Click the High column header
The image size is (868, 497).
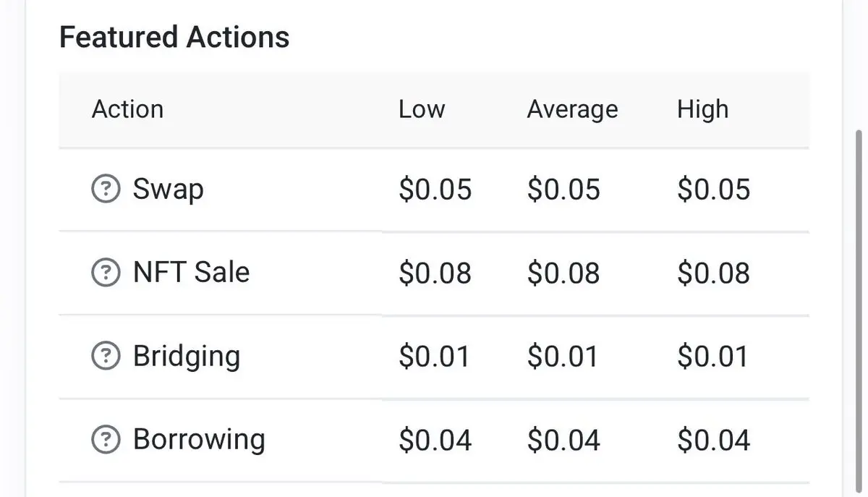coord(702,109)
